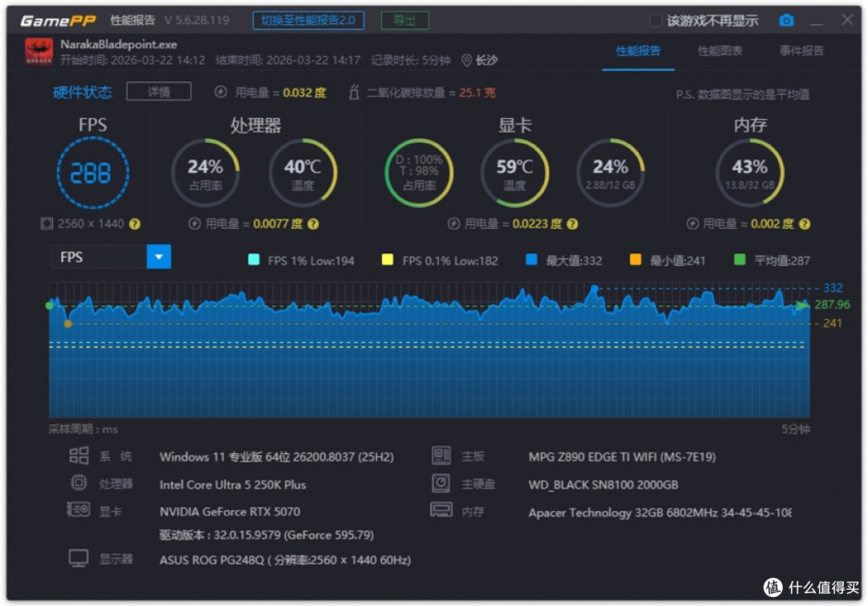
Task: Click the resolution icon beside 2560 x 1440
Action: [47, 223]
